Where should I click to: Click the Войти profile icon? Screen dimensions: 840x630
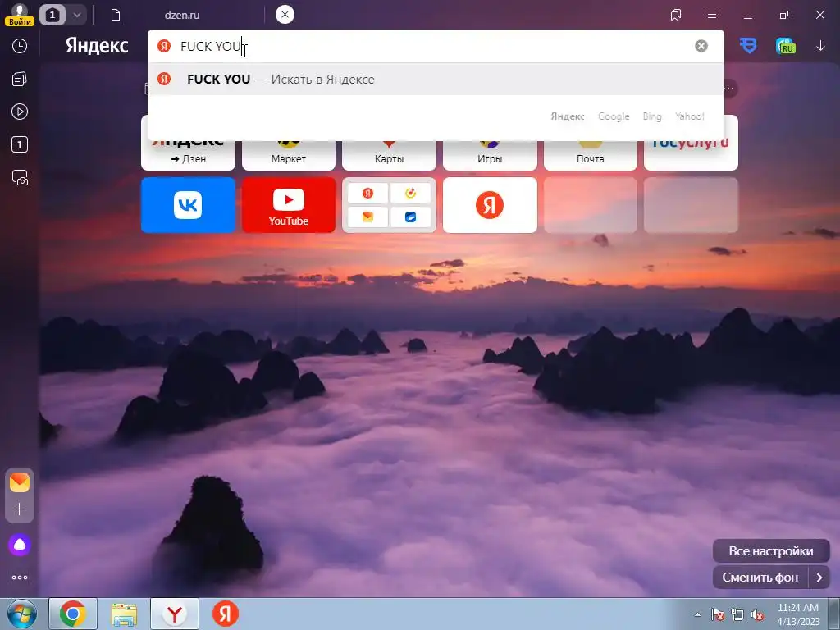20,15
